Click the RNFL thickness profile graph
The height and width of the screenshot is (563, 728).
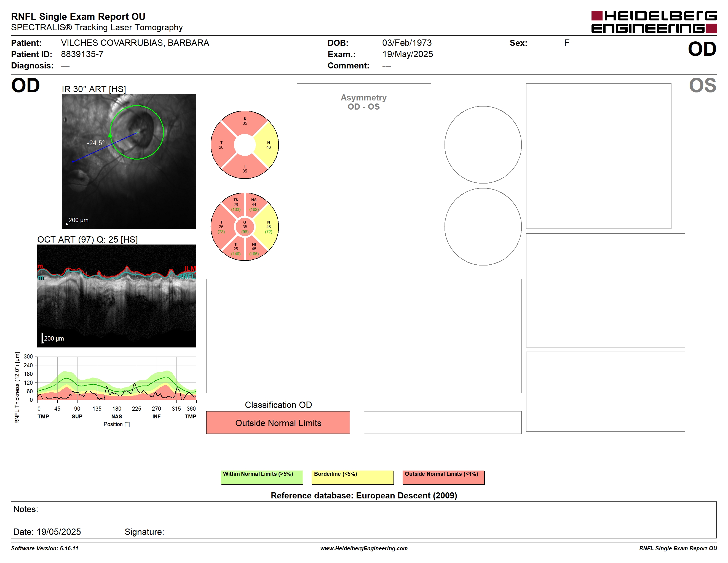click(117, 378)
